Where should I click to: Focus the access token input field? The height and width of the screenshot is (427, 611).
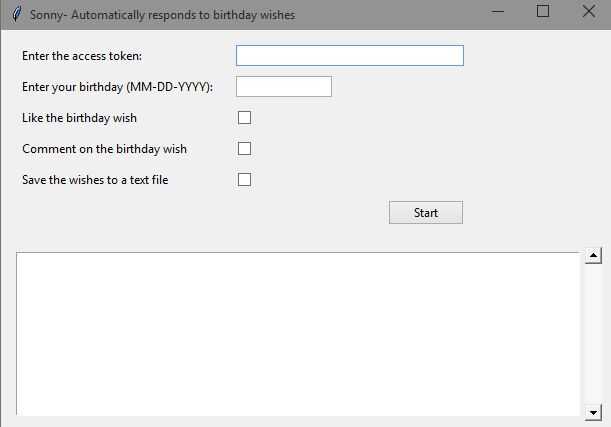(x=349, y=56)
